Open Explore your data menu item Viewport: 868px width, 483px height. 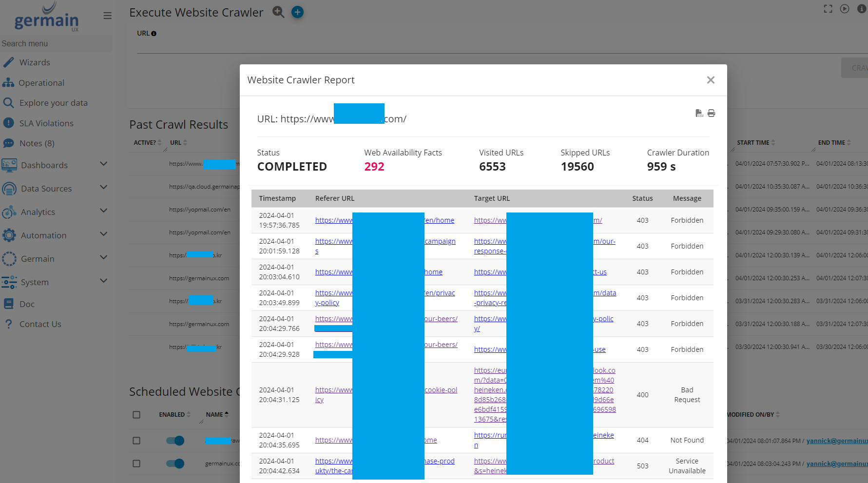pyautogui.click(x=53, y=103)
